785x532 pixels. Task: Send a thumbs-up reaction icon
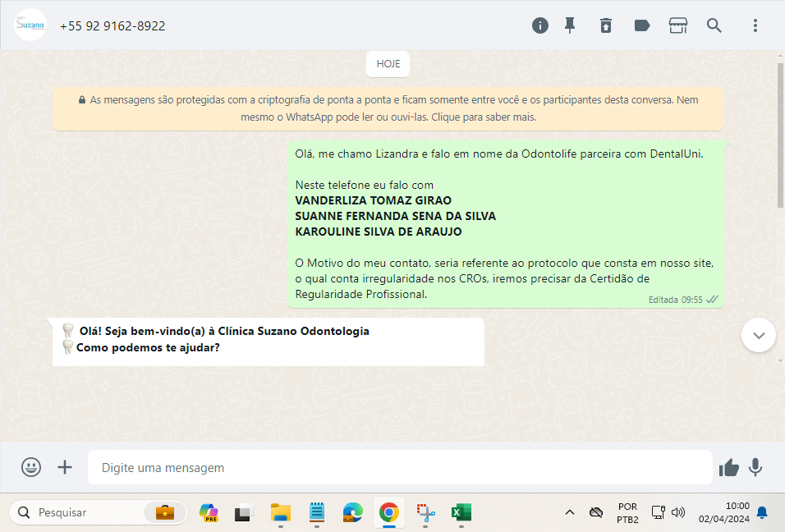[x=729, y=467]
